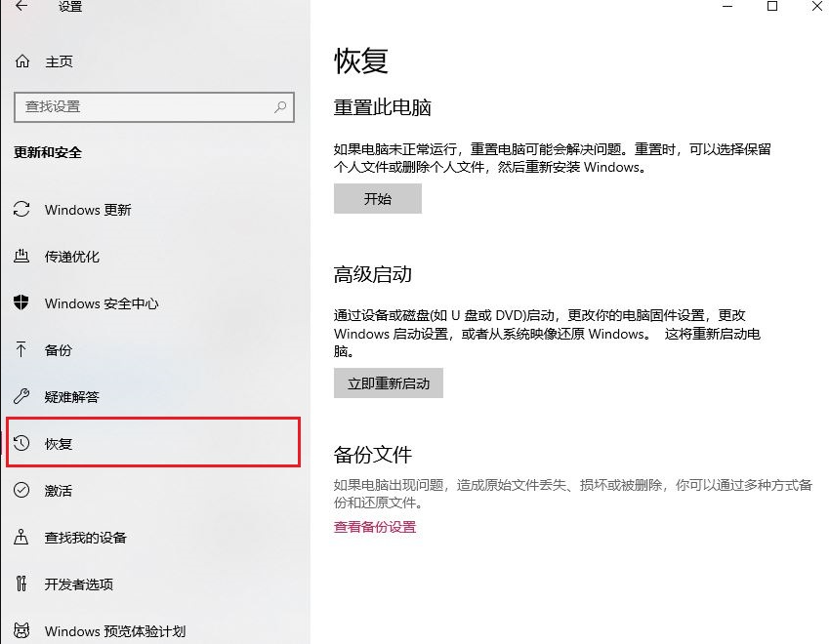Click the 备份 up-arrow icon
The height and width of the screenshot is (644, 830).
pyautogui.click(x=21, y=349)
